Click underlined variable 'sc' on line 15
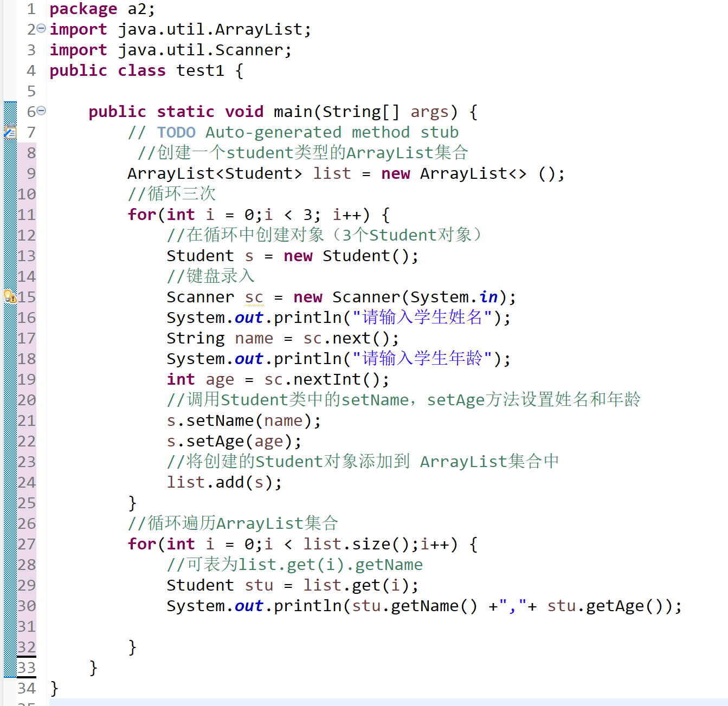 (x=254, y=297)
